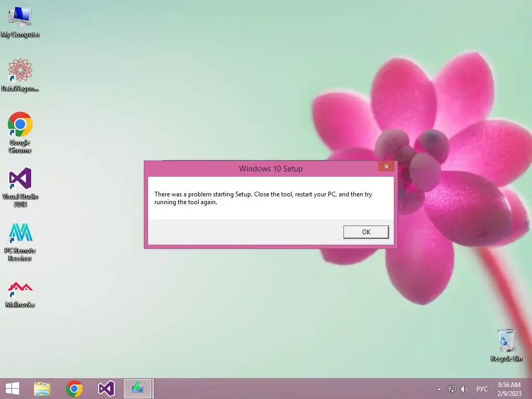Click the 'There was a problem starting Setup' message
Screen dimensions: 532x399
pos(263,198)
